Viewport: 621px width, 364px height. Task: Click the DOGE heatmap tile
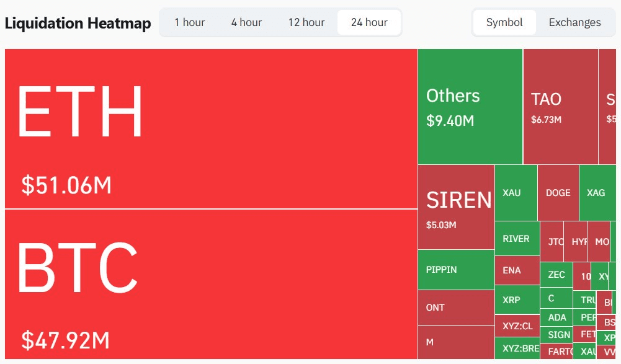558,193
